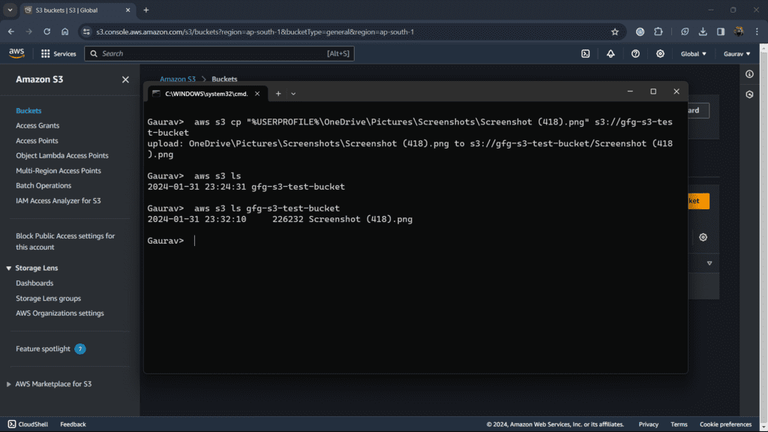Click Feedback in the footer
The height and width of the screenshot is (432, 768).
(x=73, y=424)
